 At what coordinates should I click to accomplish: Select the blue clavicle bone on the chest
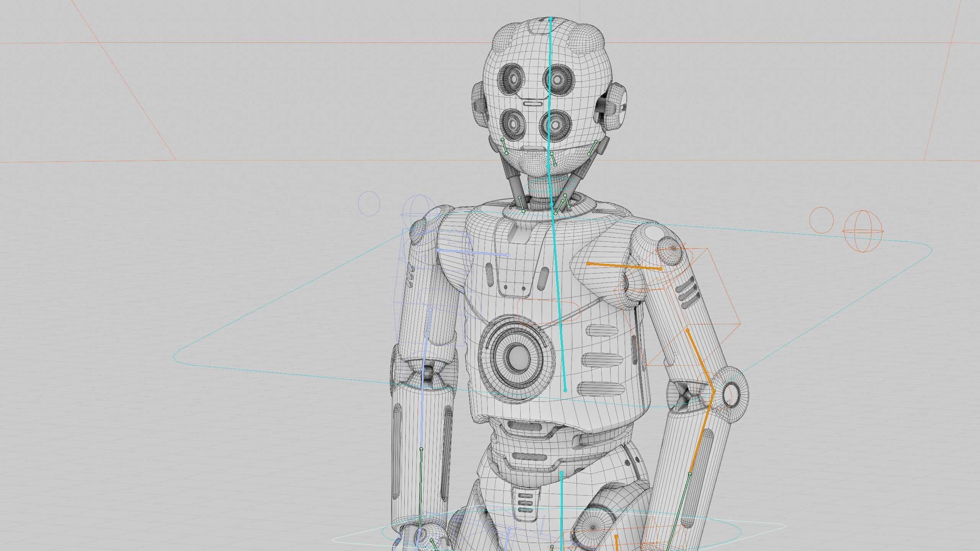click(472, 253)
